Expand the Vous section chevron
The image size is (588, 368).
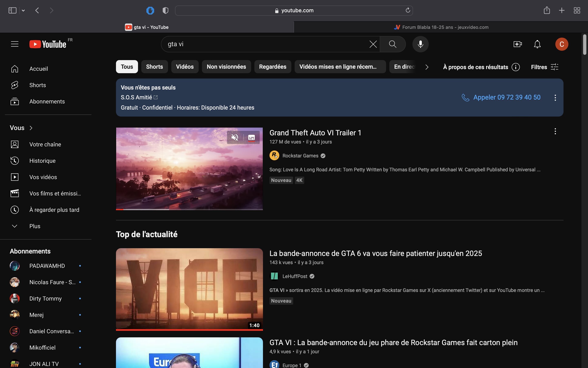pos(31,128)
